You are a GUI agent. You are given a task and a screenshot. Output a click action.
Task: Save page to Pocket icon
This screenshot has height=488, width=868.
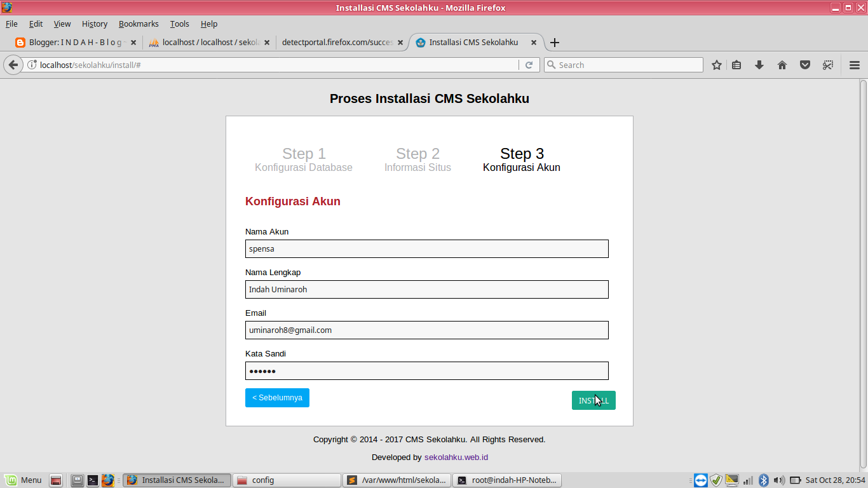[x=804, y=64]
